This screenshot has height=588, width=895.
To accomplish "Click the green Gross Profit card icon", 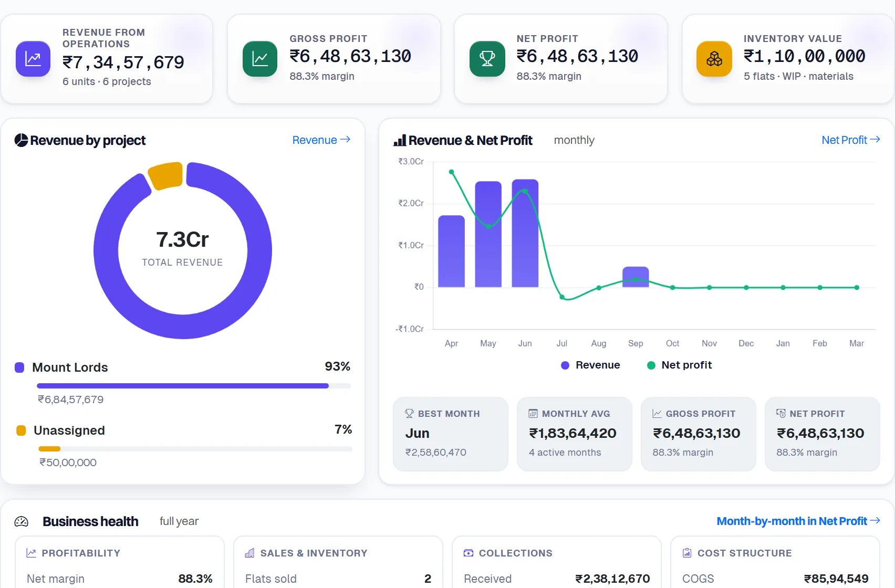I will 260,59.
